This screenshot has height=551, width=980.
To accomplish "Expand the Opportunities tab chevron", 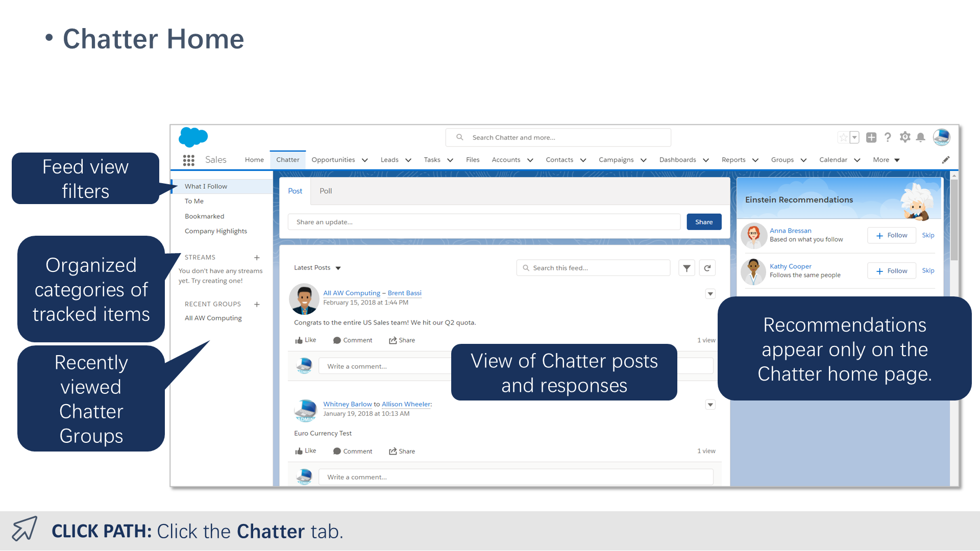I will point(365,160).
